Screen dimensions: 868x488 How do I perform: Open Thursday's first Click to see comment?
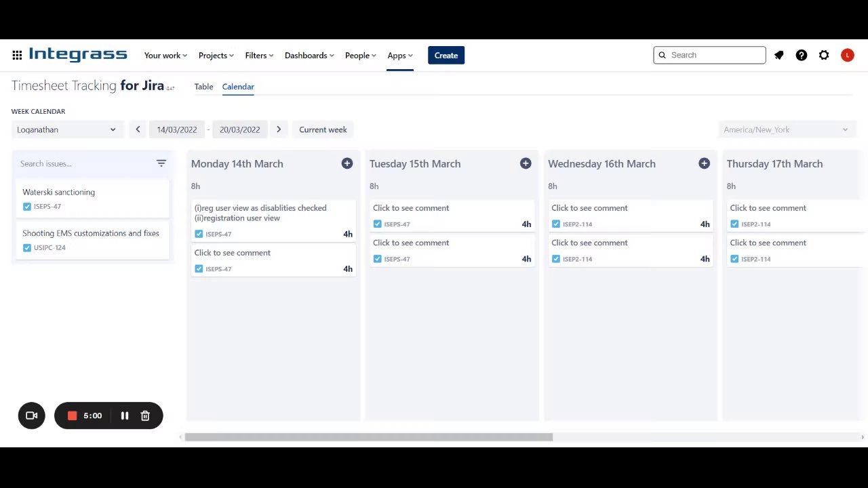[768, 208]
